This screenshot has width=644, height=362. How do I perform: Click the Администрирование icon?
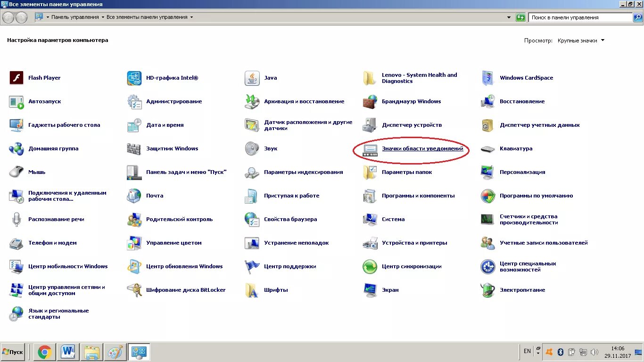134,101
